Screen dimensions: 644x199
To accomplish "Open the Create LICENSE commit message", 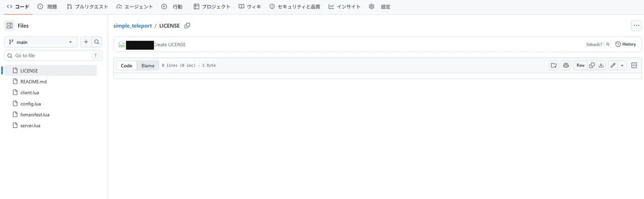I will (170, 45).
